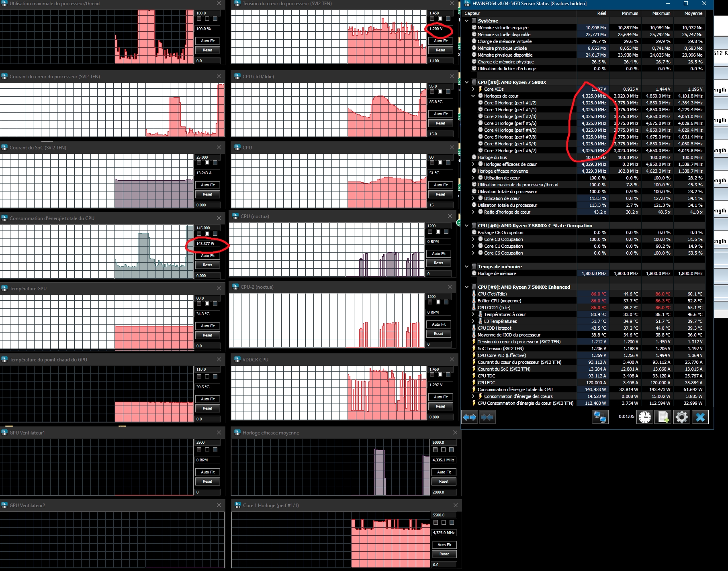Click Auto Fit in VDDCR CPU graph
The image size is (728, 571).
(x=441, y=397)
